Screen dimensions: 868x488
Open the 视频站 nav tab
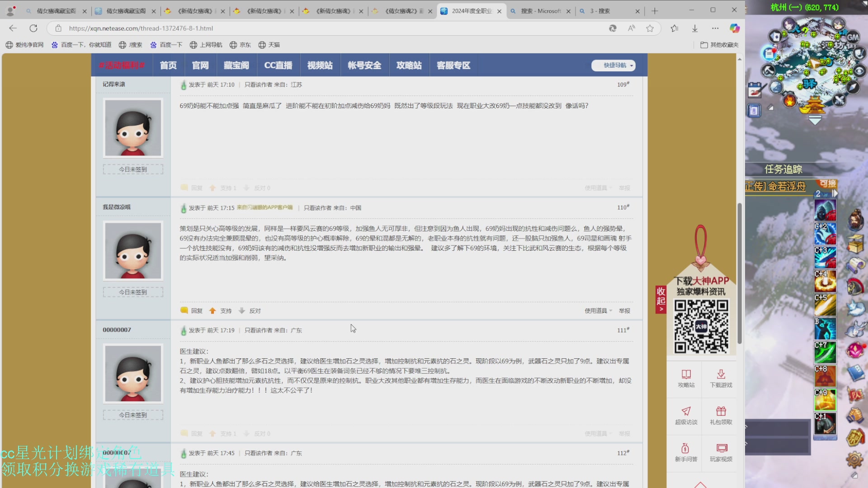320,66
